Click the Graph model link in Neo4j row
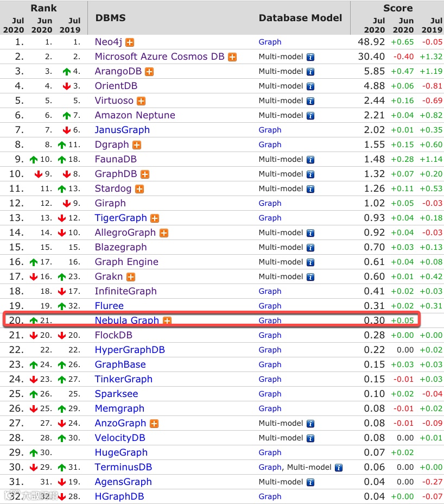The image size is (444, 504). coord(270,42)
